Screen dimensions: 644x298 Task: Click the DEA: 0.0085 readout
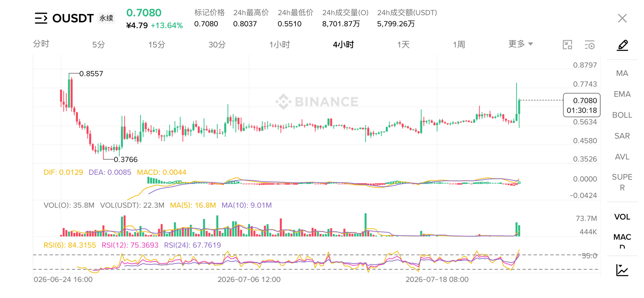click(x=110, y=172)
